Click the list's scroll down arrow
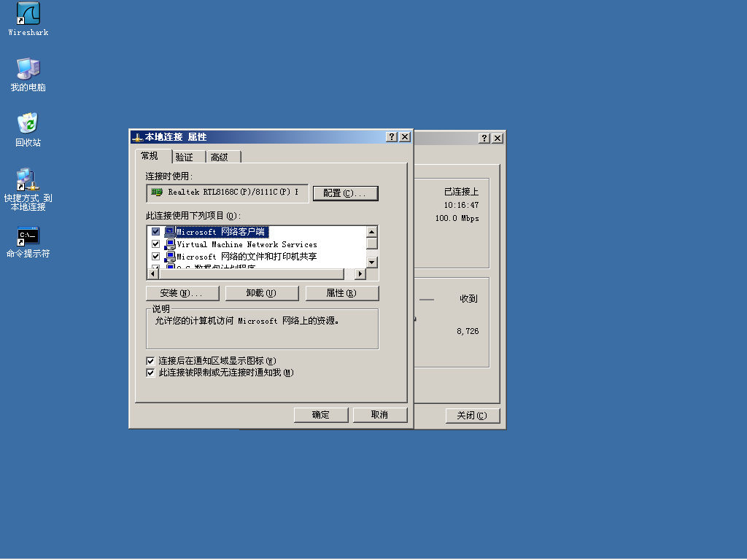This screenshot has width=747, height=560. point(372,262)
